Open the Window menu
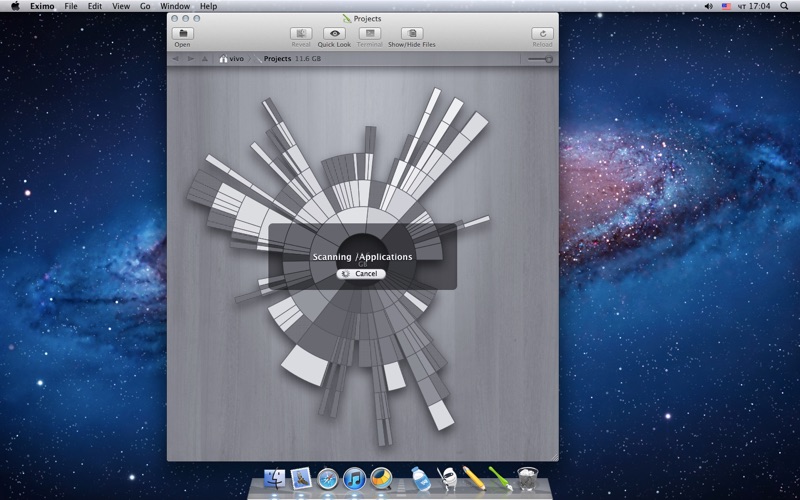 click(x=175, y=6)
